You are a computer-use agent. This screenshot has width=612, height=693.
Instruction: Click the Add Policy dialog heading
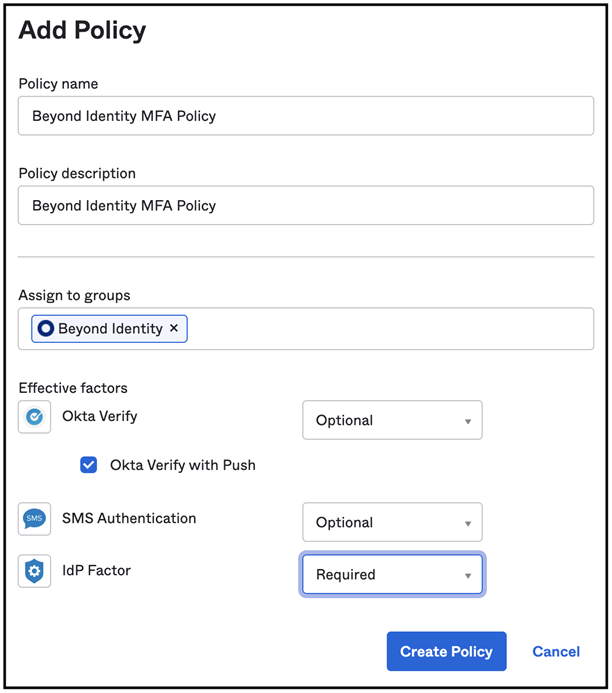coord(82,30)
